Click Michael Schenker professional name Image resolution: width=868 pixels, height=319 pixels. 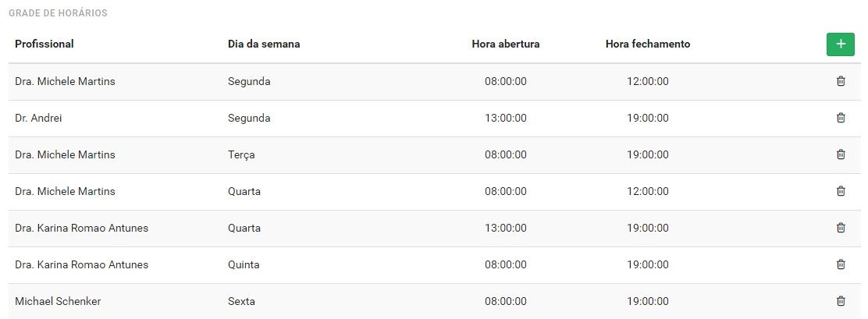tap(58, 301)
